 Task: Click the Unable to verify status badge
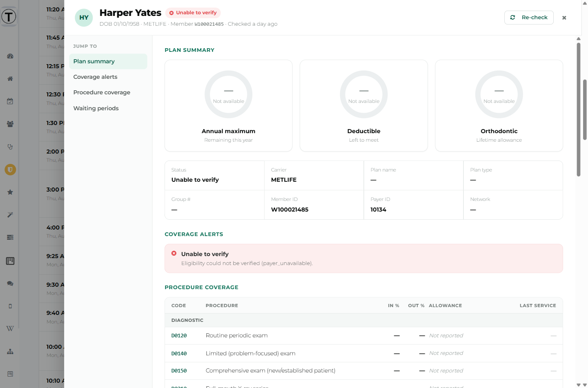click(193, 13)
